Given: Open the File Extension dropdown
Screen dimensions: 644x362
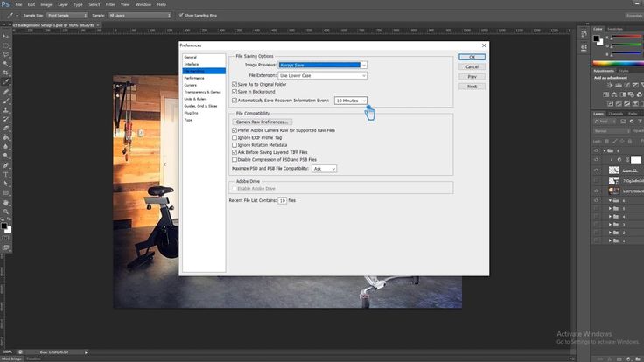Looking at the screenshot, I should pos(323,76).
